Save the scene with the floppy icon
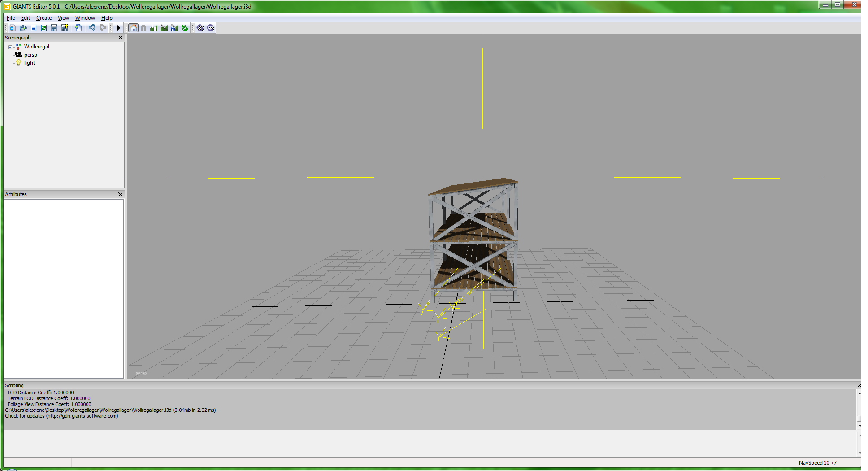This screenshot has width=868, height=471. click(54, 28)
